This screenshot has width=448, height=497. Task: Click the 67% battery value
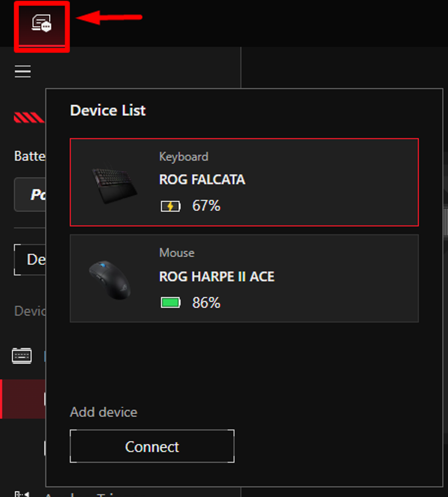tap(206, 206)
